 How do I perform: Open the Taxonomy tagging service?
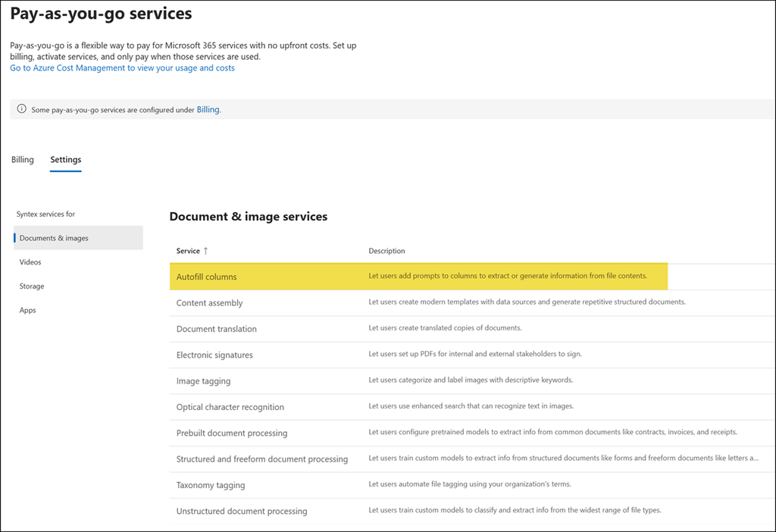pyautogui.click(x=211, y=485)
